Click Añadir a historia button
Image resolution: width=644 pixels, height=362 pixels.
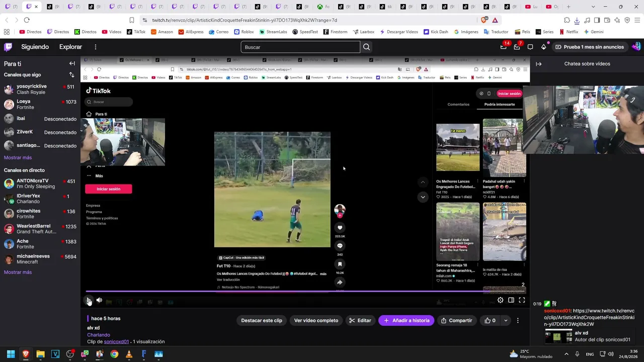pyautogui.click(x=407, y=320)
